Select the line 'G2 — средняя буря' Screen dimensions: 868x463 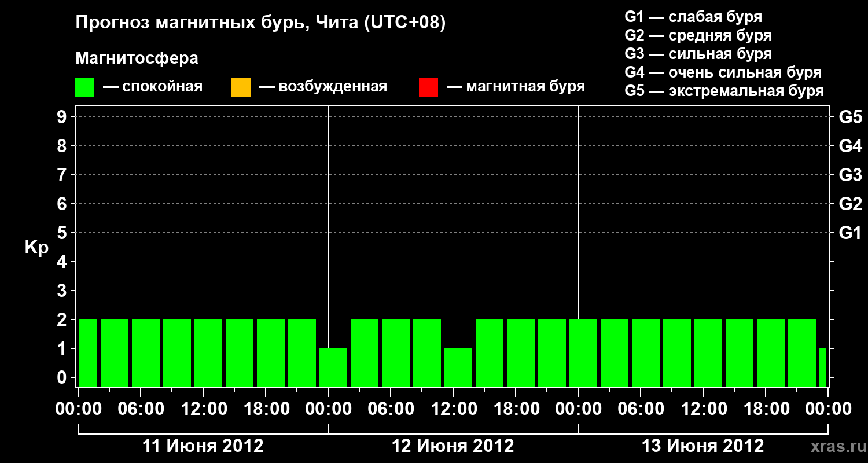coord(698,35)
